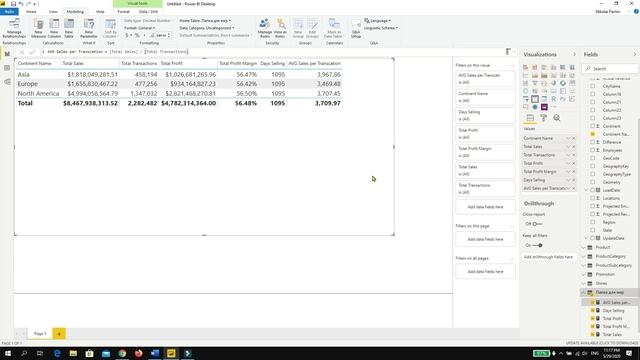The width and height of the screenshot is (640, 360).
Task: Save the file from quick access toolbar
Action: pos(13,4)
